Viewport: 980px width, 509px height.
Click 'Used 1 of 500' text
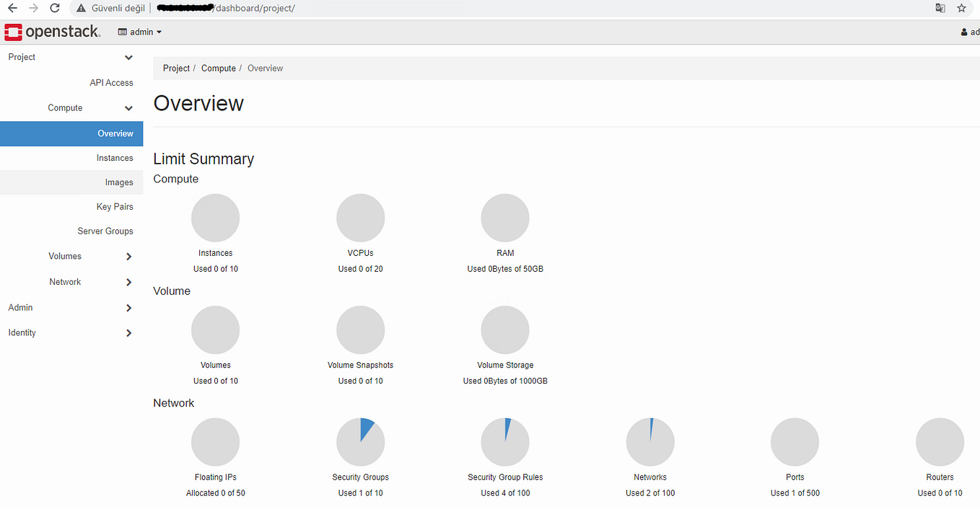(x=795, y=493)
